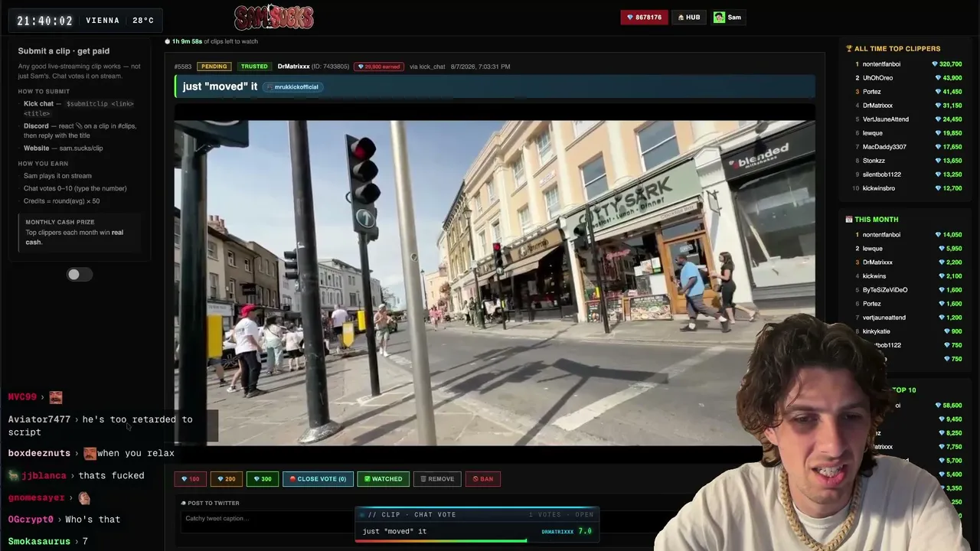Click the REMOVE trash button
Image resolution: width=980 pixels, height=551 pixels.
coord(436,479)
